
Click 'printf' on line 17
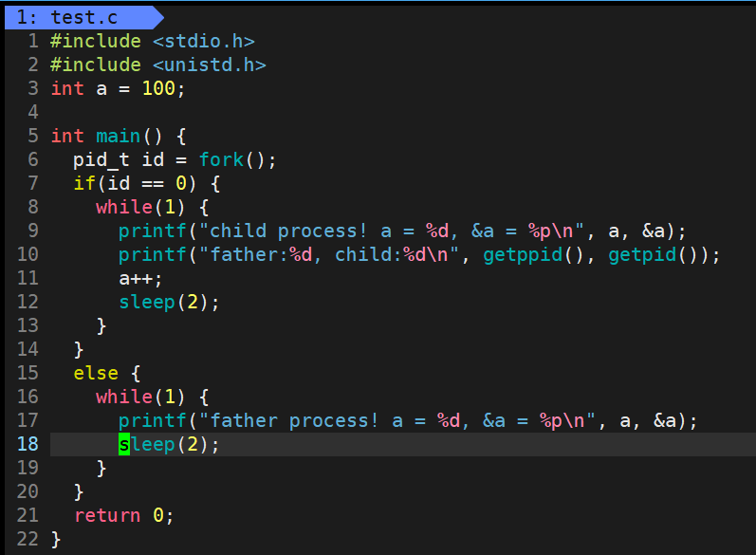[153, 420]
